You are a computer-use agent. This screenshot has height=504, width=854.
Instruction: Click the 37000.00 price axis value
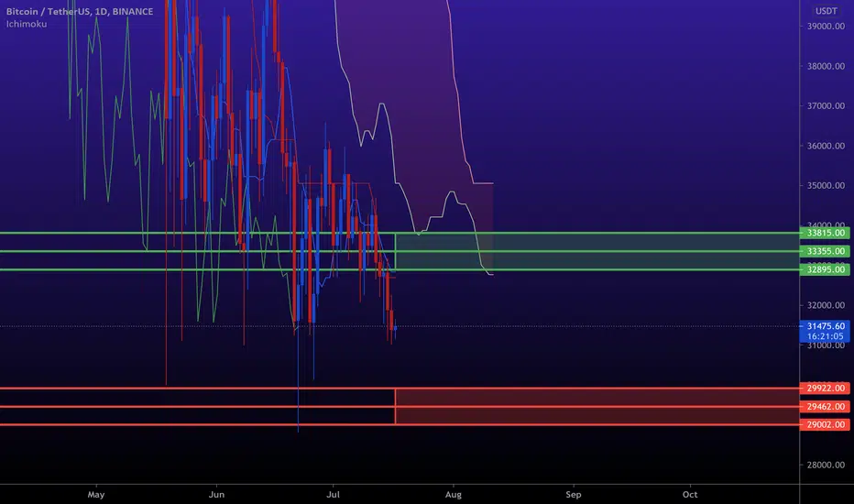826,105
